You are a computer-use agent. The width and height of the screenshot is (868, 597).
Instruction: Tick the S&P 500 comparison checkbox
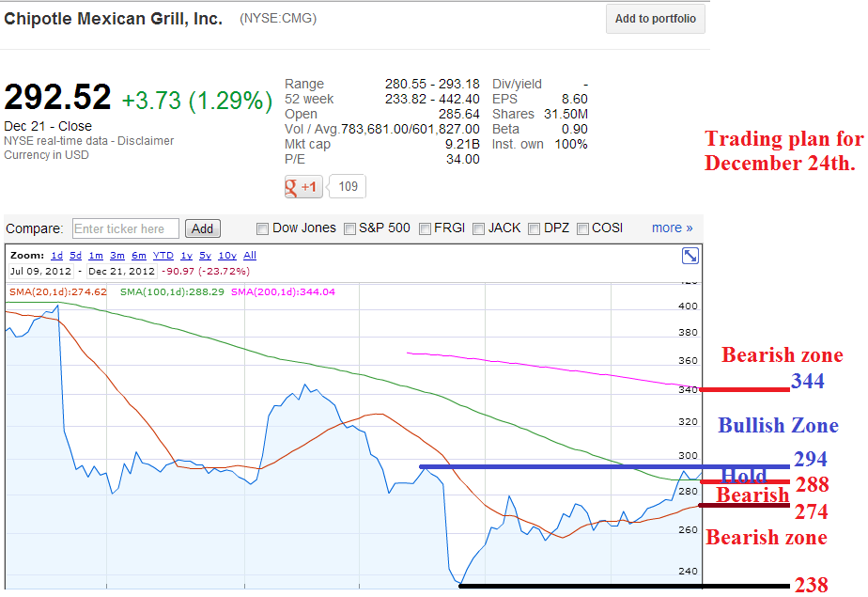tap(349, 228)
